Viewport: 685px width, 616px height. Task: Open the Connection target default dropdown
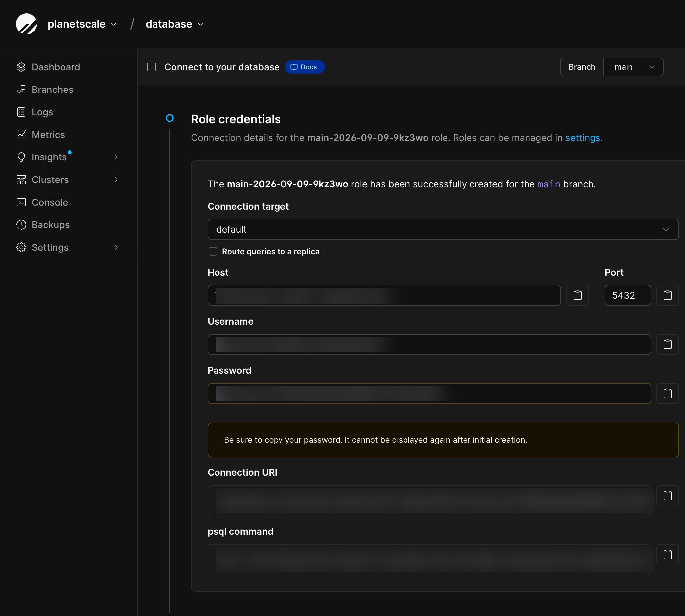coord(443,229)
